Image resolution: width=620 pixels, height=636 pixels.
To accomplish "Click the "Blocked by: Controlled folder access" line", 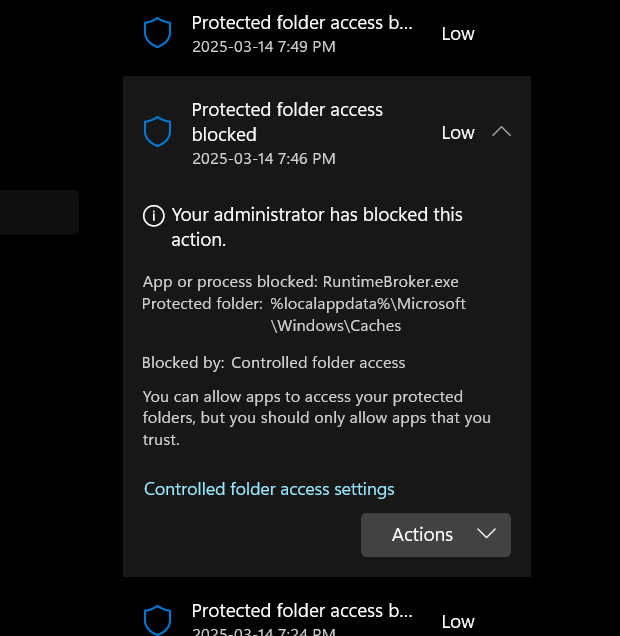I will coord(273,363).
